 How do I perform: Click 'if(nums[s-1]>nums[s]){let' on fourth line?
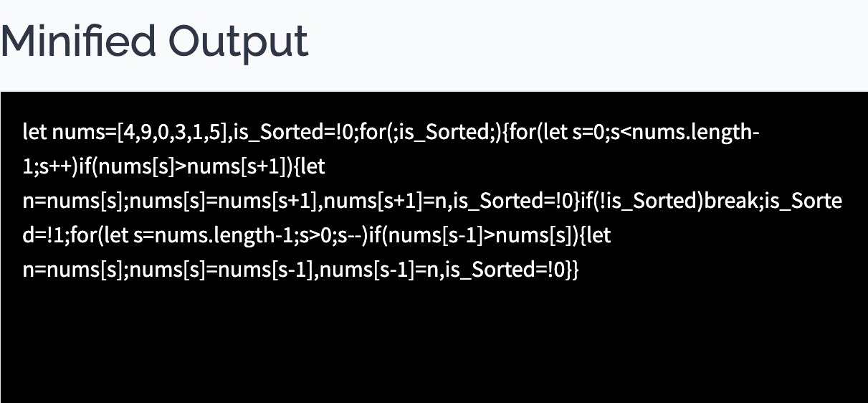(x=490, y=235)
